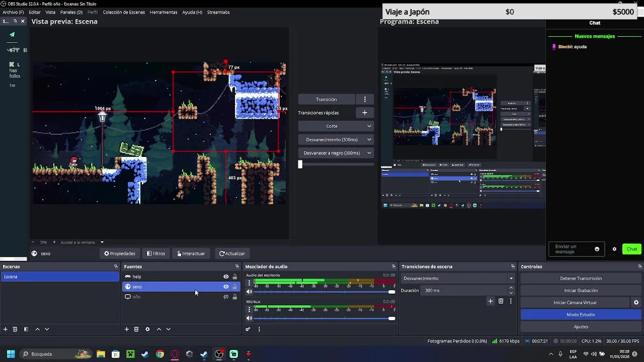644x362 pixels.
Task: Delete the selected scene with the Escenas trash icon
Action: click(15, 329)
